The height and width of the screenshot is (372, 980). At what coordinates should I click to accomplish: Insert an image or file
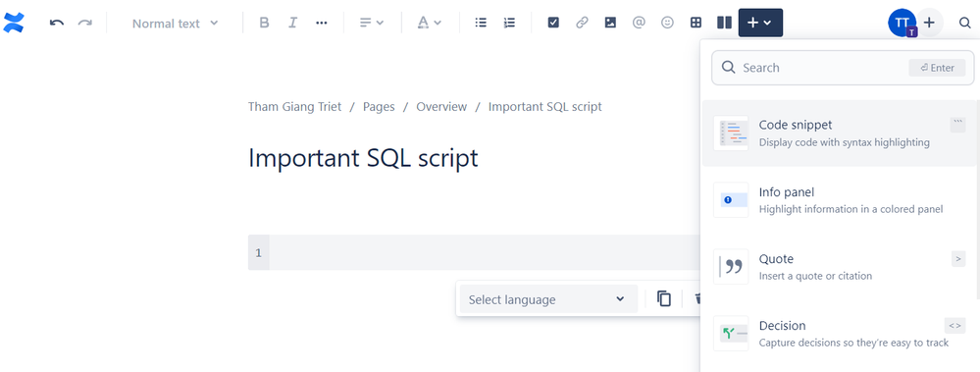click(610, 24)
